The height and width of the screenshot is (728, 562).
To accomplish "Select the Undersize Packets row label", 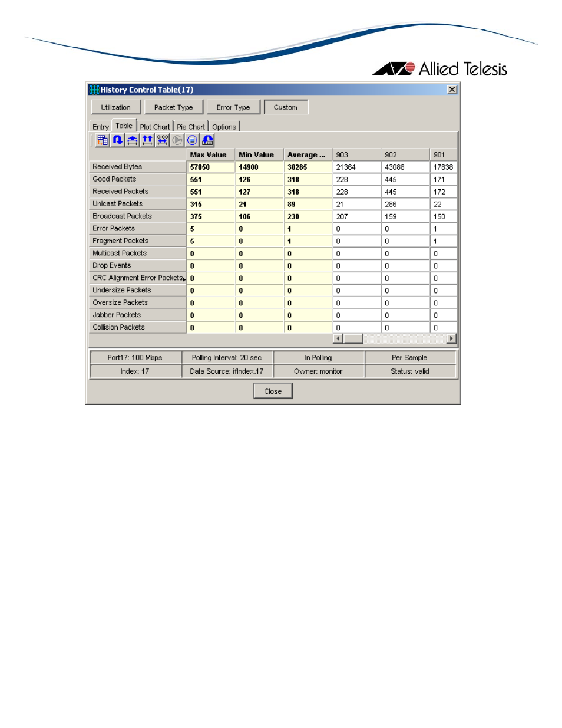I will pyautogui.click(x=138, y=291).
